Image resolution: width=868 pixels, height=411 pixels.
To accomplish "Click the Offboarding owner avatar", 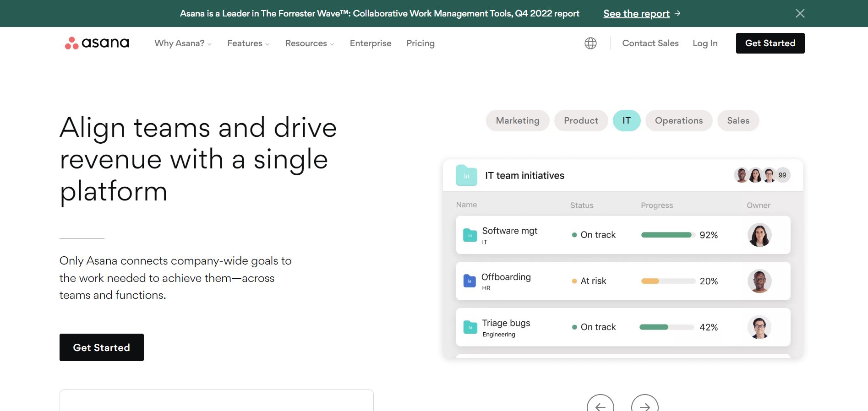I will tap(759, 281).
